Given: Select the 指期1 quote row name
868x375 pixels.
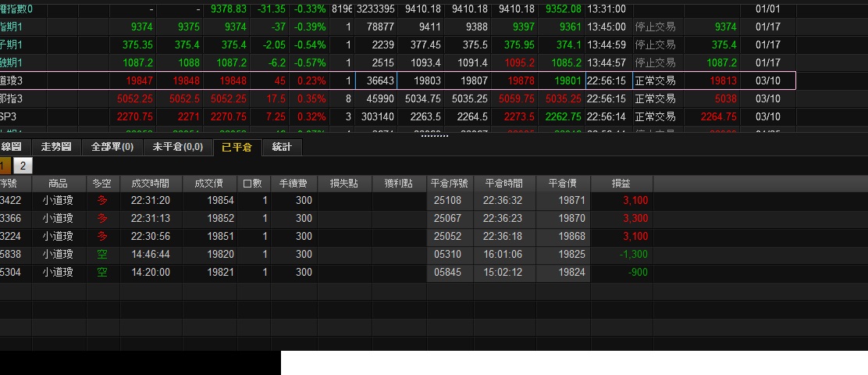Looking at the screenshot, I should (11, 27).
